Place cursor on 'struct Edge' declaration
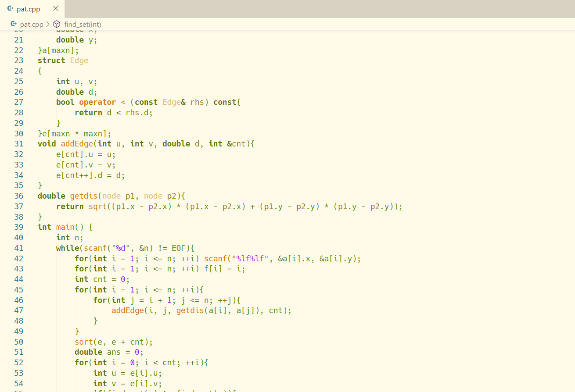 tap(63, 61)
